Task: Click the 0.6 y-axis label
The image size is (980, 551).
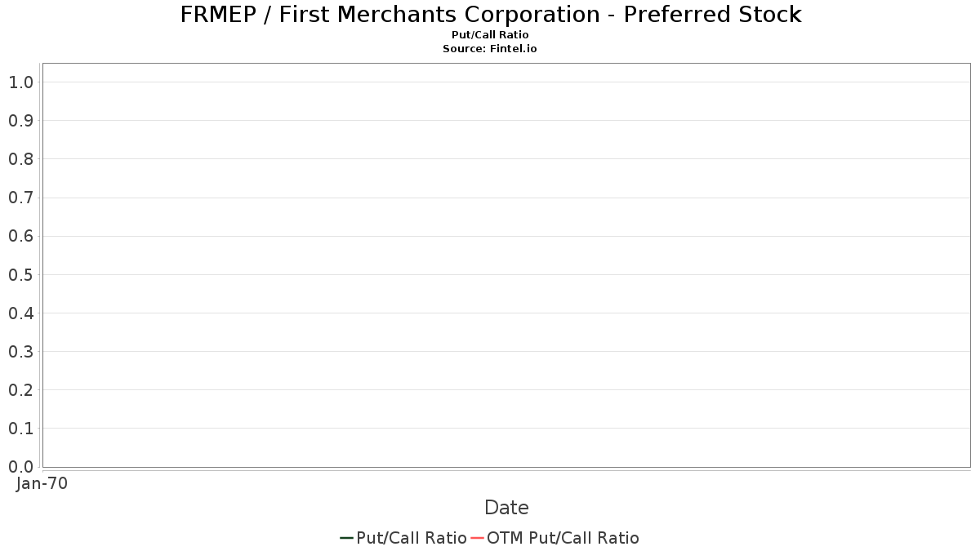Action: click(x=20, y=237)
